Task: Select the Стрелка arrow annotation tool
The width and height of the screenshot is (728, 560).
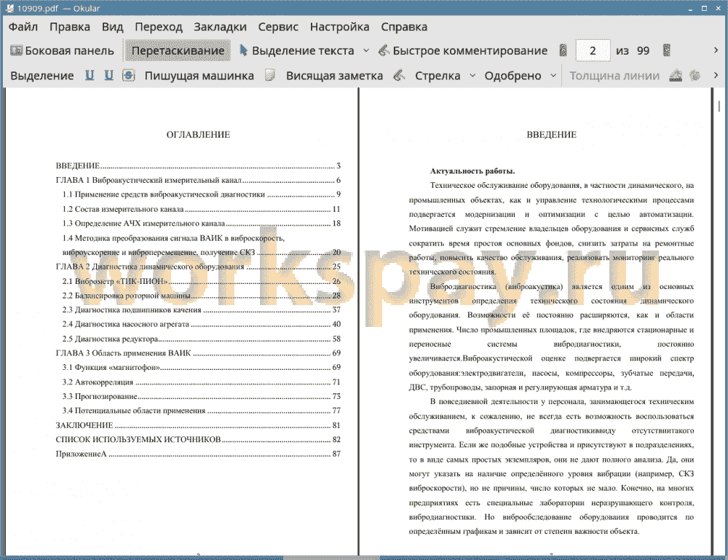Action: click(438, 76)
